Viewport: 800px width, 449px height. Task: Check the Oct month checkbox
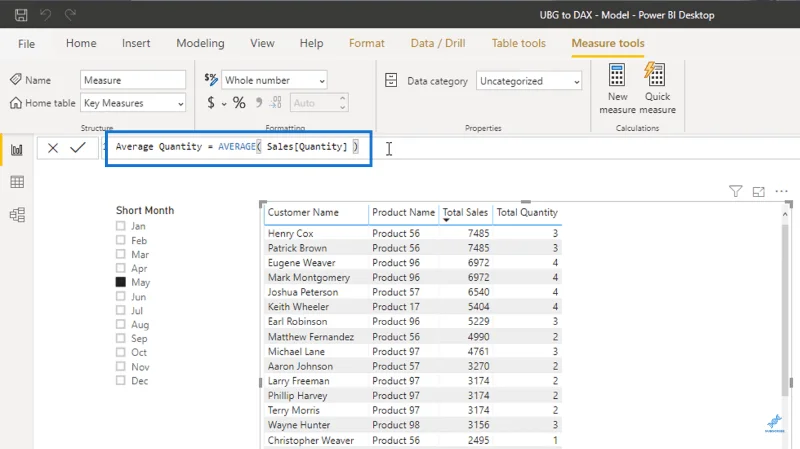click(120, 352)
